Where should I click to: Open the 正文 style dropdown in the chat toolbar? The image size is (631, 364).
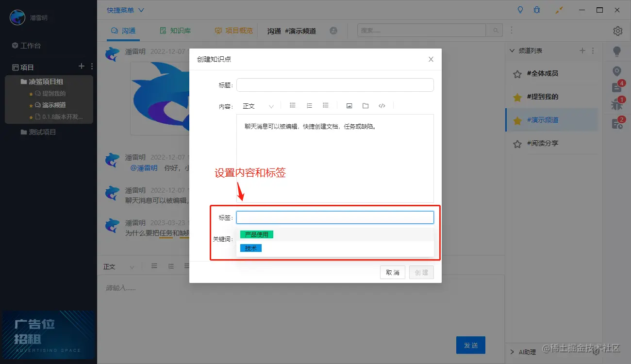119,266
